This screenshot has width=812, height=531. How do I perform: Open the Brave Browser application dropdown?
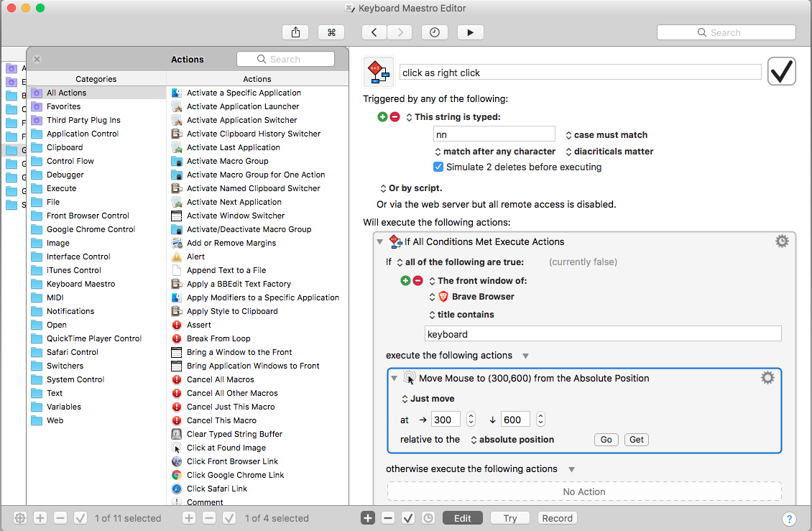(x=472, y=297)
